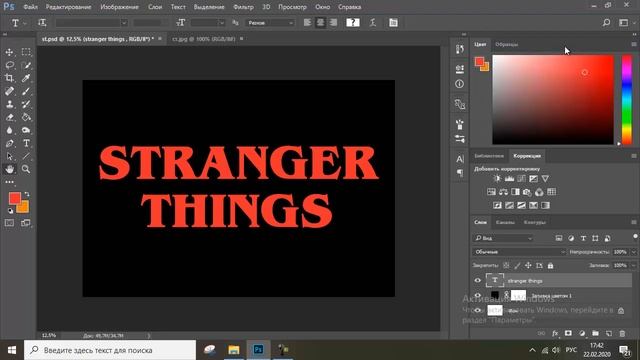This screenshot has width=640, height=360.
Task: Select the Blur tool
Action: pyautogui.click(x=9, y=130)
